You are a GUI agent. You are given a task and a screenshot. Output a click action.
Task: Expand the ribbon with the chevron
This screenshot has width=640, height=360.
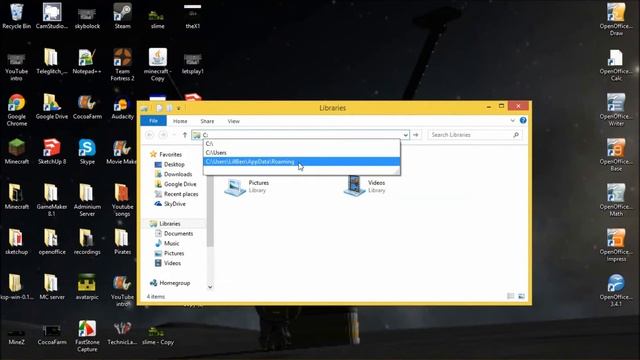point(513,120)
